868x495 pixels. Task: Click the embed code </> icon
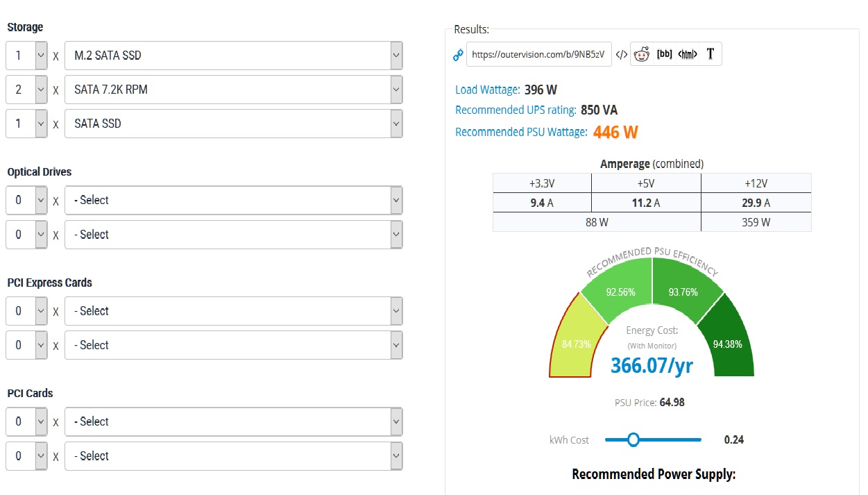point(622,54)
